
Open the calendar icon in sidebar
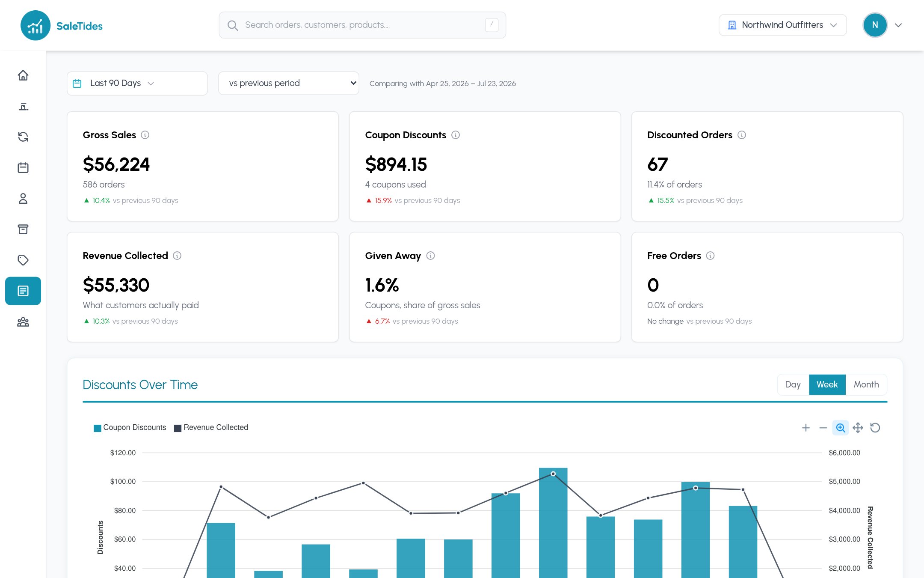(x=23, y=168)
